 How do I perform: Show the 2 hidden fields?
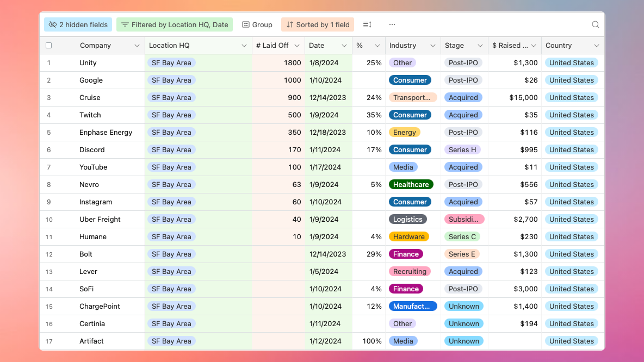[78, 24]
